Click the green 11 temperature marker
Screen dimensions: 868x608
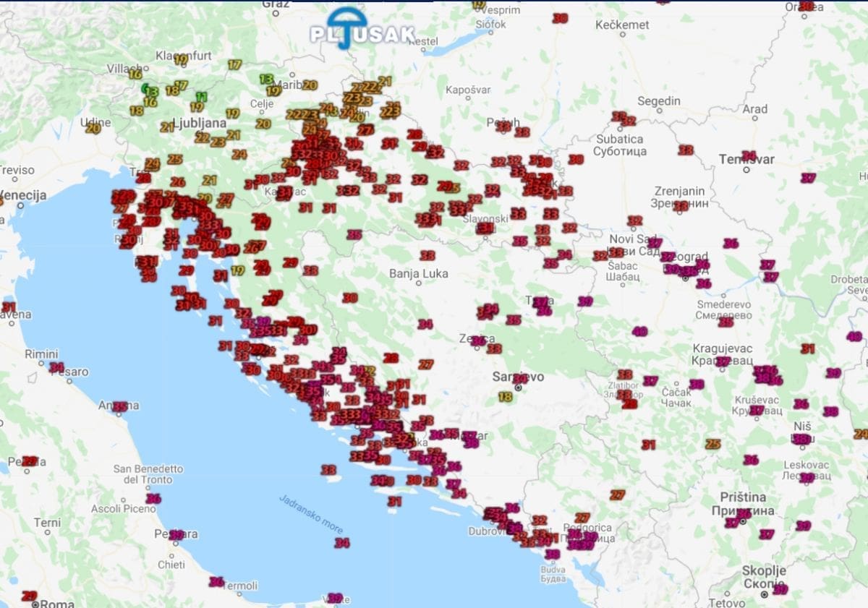(201, 97)
